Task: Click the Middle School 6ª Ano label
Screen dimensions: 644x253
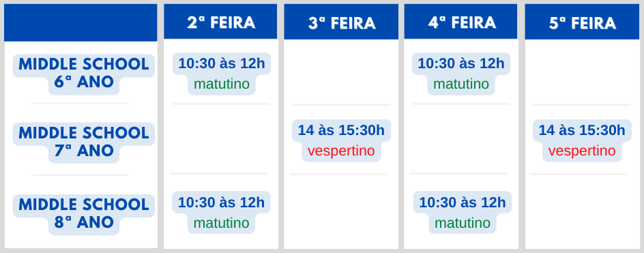Action: [x=84, y=74]
